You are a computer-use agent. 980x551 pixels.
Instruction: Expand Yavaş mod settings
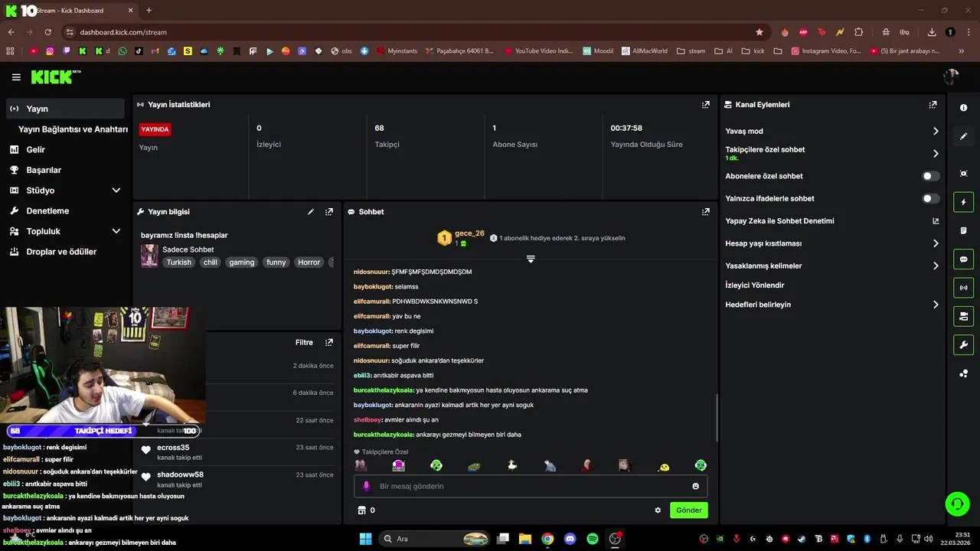pos(936,132)
